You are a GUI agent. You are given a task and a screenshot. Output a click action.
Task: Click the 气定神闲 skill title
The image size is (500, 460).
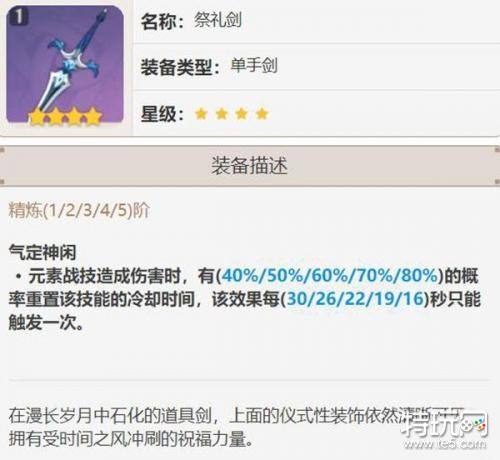click(42, 252)
